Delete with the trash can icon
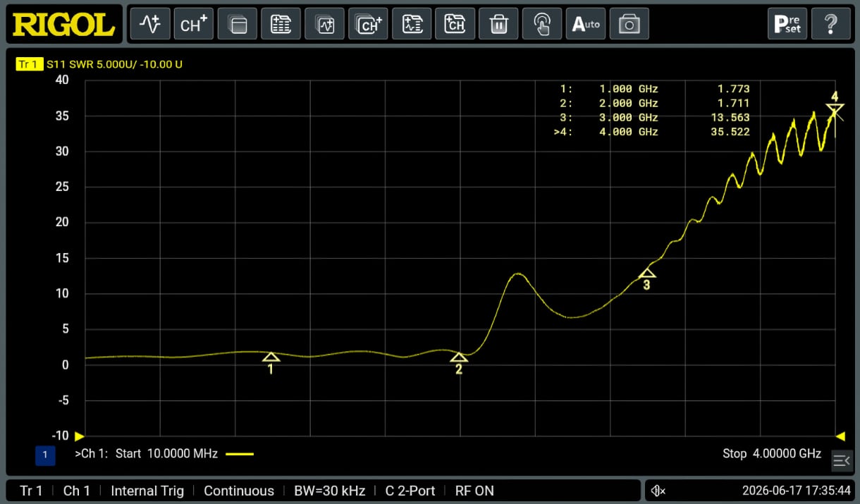860x504 pixels. click(x=499, y=25)
